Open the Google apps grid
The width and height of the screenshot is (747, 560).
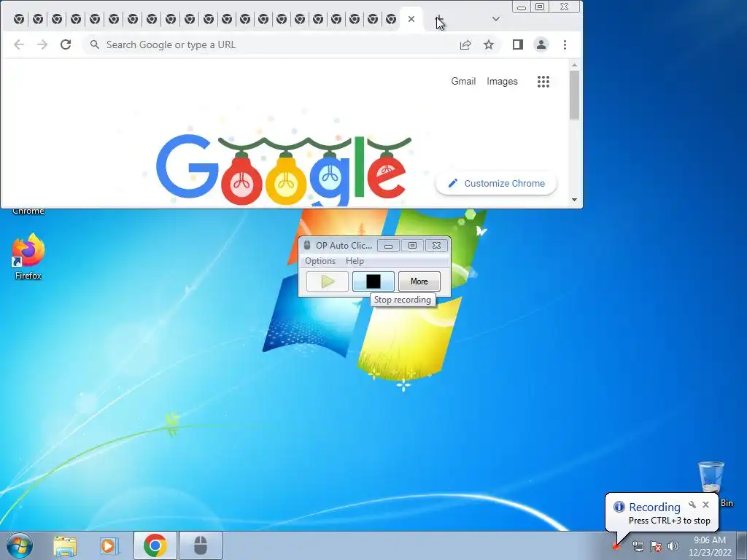pyautogui.click(x=543, y=82)
